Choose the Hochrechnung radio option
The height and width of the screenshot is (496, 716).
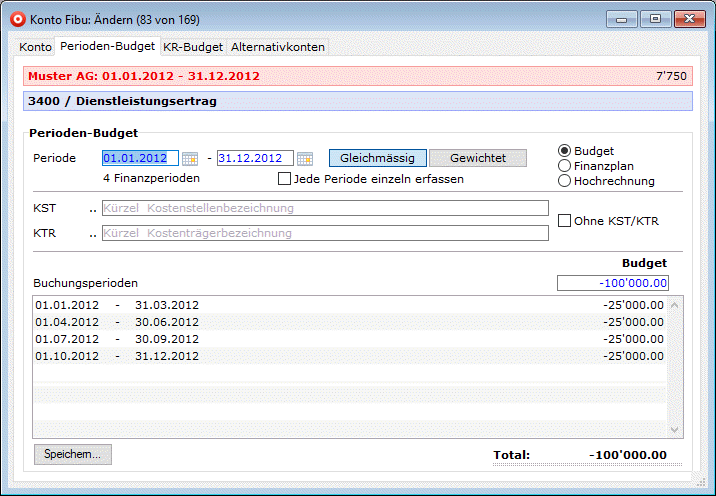(565, 181)
